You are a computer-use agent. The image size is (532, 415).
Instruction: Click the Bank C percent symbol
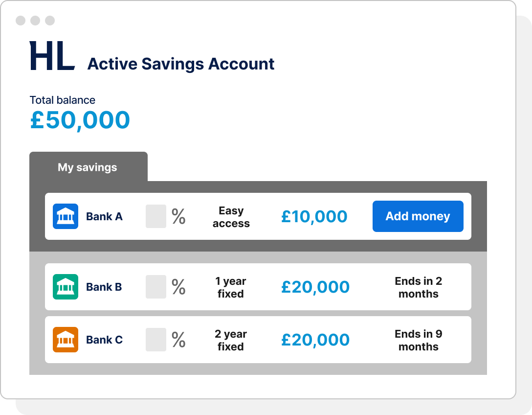tap(178, 340)
